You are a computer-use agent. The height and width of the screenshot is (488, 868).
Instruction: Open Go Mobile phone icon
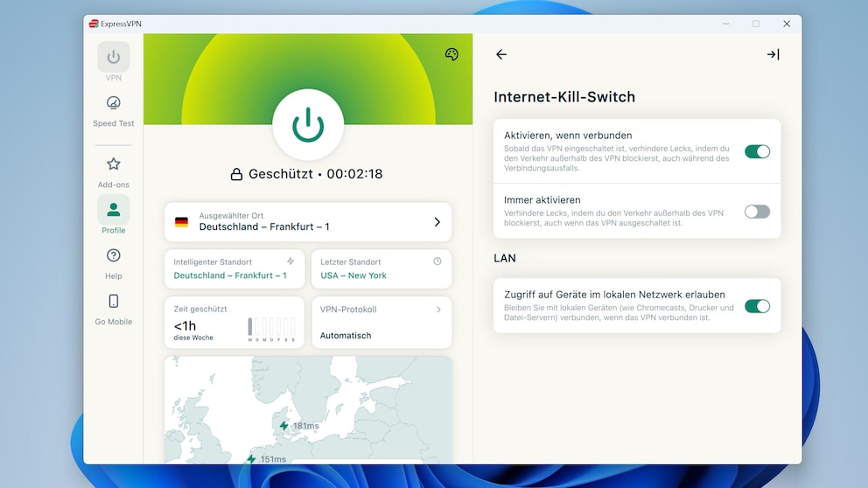pyautogui.click(x=114, y=301)
